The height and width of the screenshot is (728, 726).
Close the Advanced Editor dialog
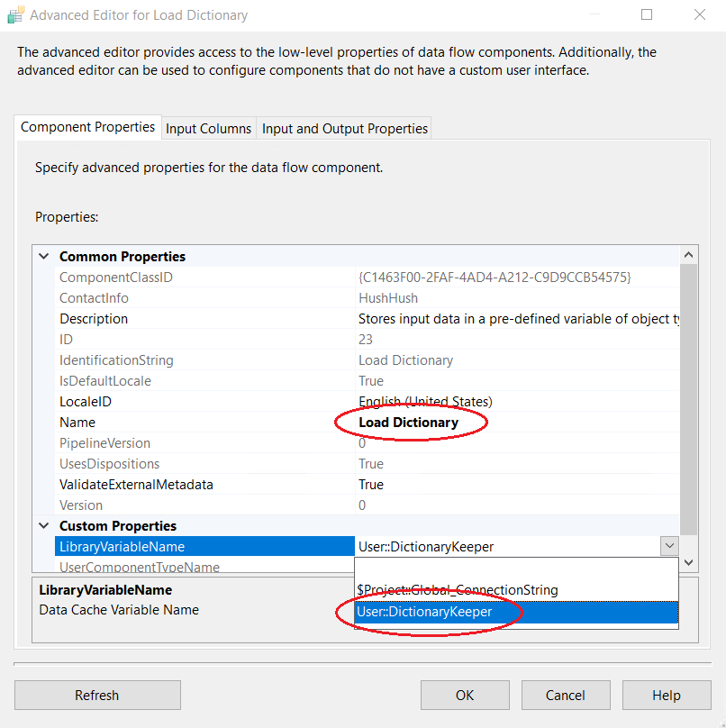point(699,15)
